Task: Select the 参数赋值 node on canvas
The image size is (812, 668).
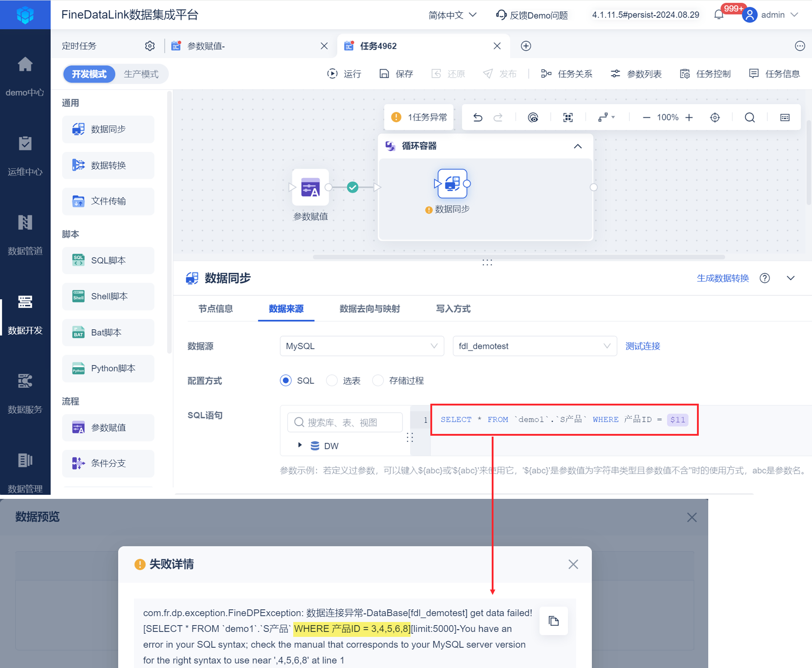Action: click(x=310, y=187)
